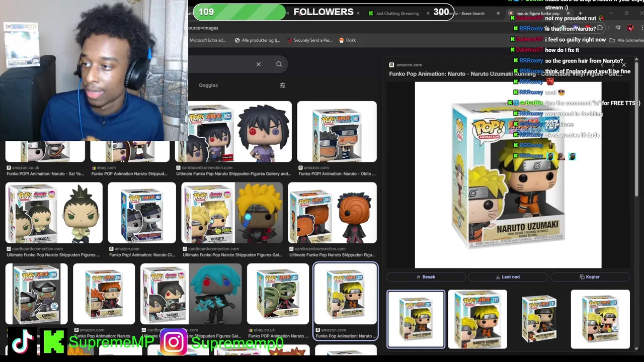The image size is (644, 362).
Task: Select the Goggles search category
Action: point(208,85)
